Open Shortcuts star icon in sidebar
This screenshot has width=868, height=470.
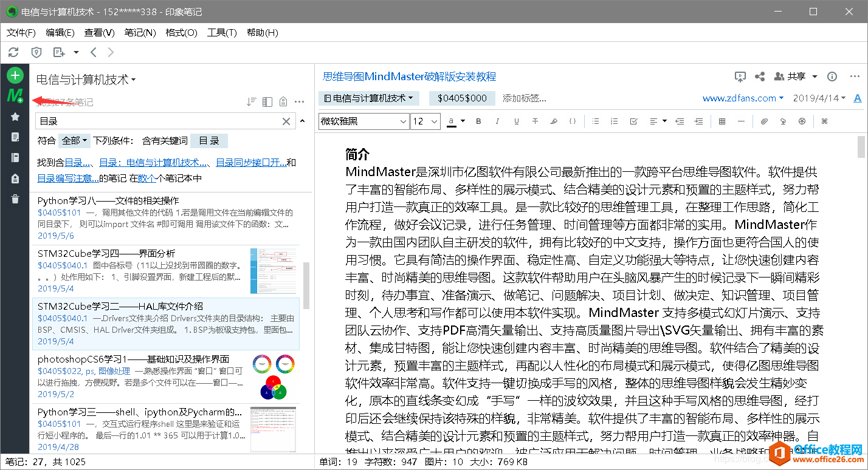click(x=15, y=117)
